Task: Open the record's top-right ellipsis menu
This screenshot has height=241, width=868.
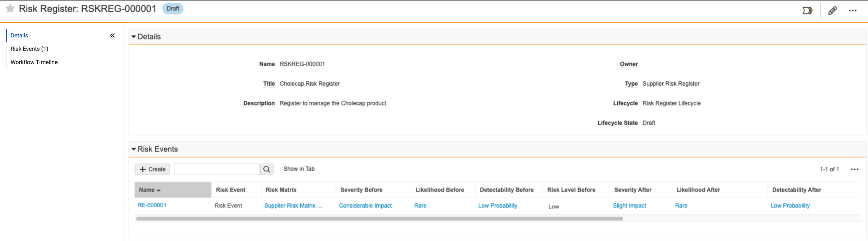Action: pyautogui.click(x=852, y=10)
